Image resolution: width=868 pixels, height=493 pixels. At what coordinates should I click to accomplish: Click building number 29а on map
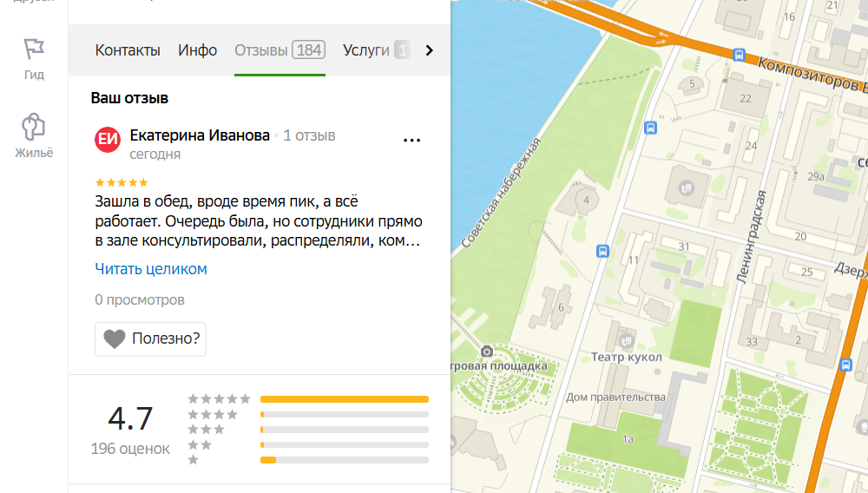816,176
